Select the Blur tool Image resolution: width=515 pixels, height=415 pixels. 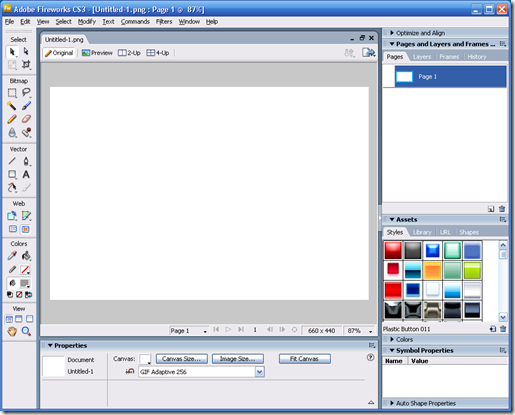(x=12, y=132)
